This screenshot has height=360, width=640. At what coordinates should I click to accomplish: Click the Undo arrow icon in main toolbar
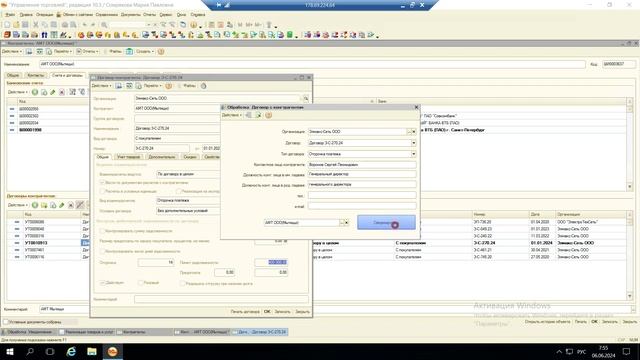point(84,25)
